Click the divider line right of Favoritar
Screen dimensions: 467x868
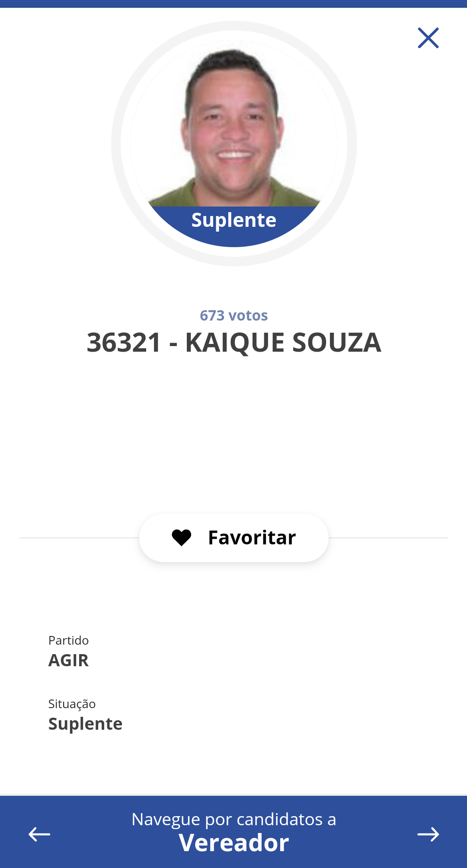(x=388, y=538)
